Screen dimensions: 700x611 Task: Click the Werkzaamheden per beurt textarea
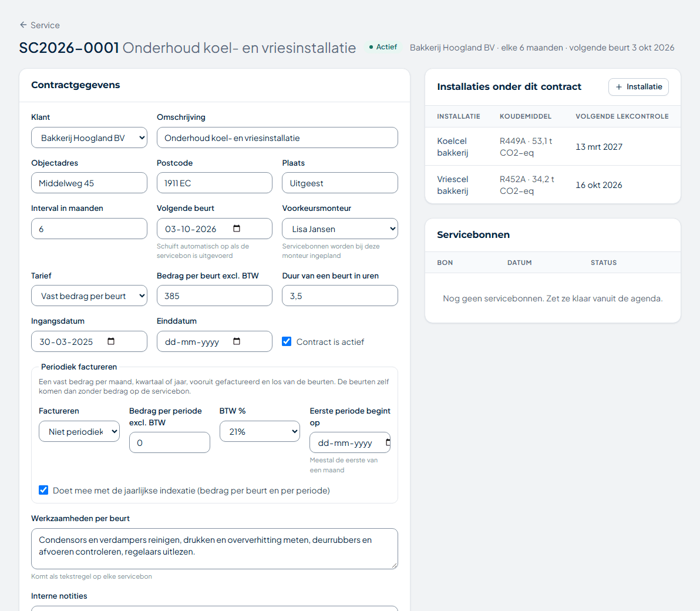[214, 549]
